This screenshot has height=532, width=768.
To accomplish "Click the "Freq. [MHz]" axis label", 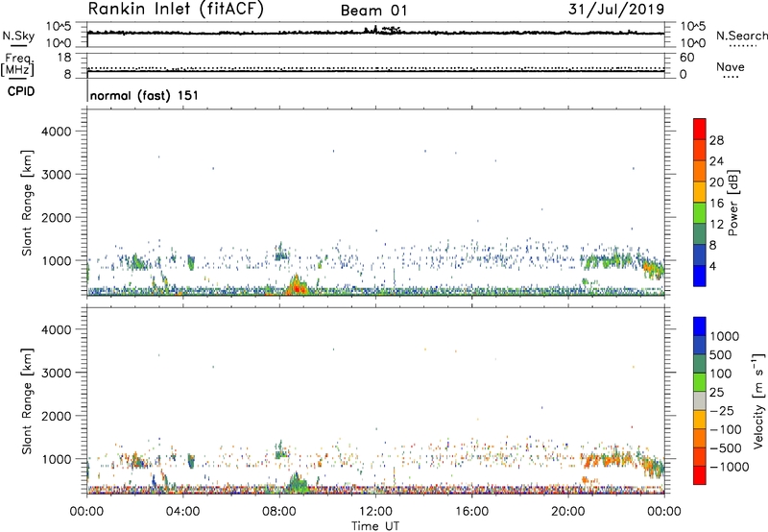I will [x=18, y=64].
